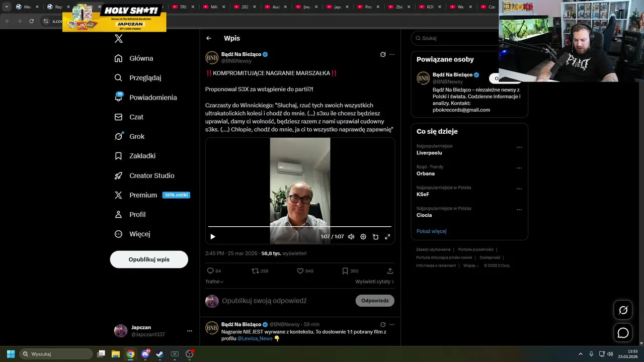Toggle picture-in-picture mode for video
Screen dimensions: 644x362
375,237
